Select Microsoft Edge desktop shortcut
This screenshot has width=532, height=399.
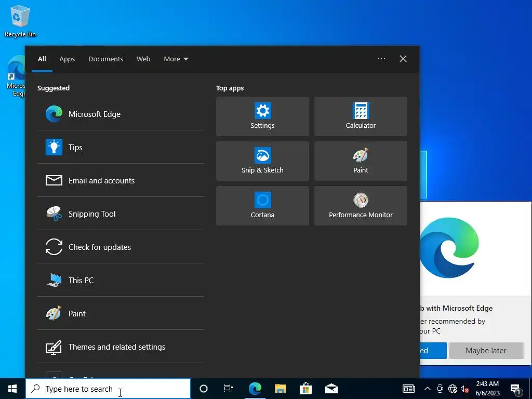tap(16, 76)
